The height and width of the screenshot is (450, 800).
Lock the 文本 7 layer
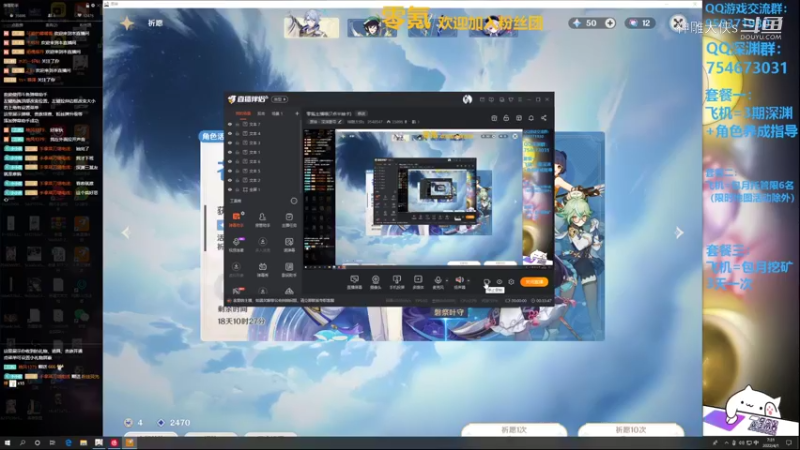pyautogui.click(x=237, y=124)
